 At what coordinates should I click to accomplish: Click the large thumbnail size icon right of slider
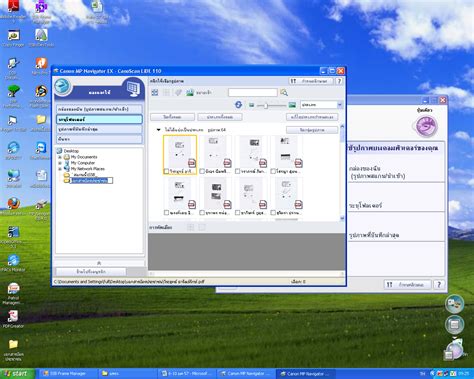292,105
